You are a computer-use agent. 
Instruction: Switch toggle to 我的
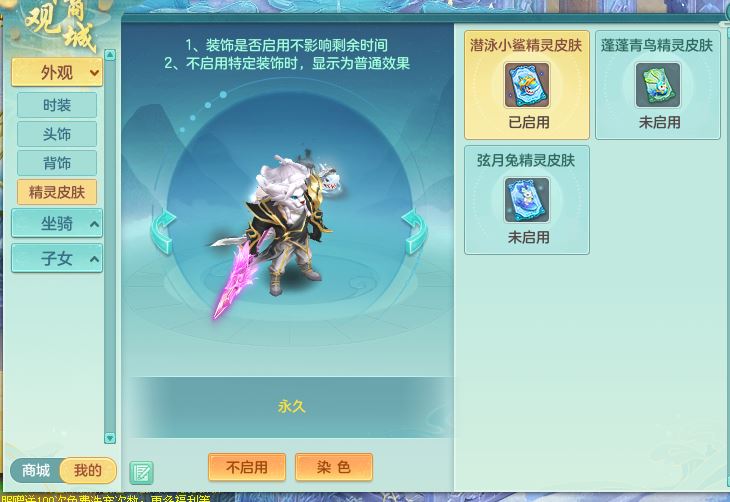[88, 470]
